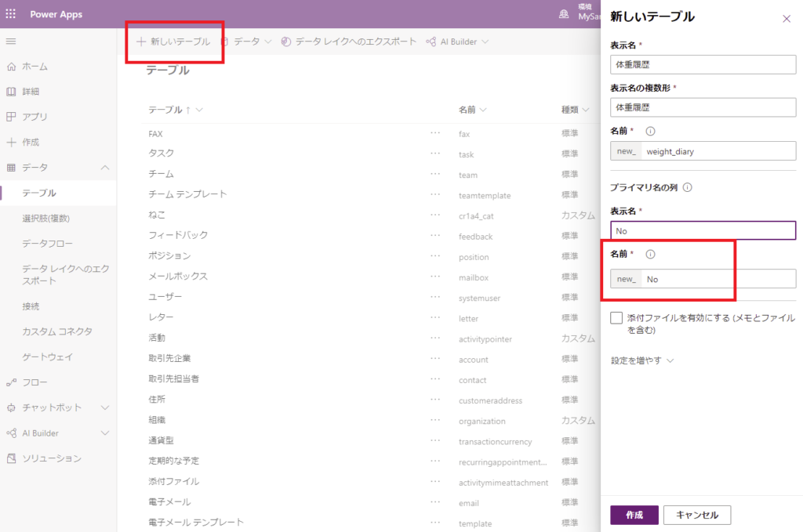
Task: Click the plus icon beside 作成
Action: point(11,143)
